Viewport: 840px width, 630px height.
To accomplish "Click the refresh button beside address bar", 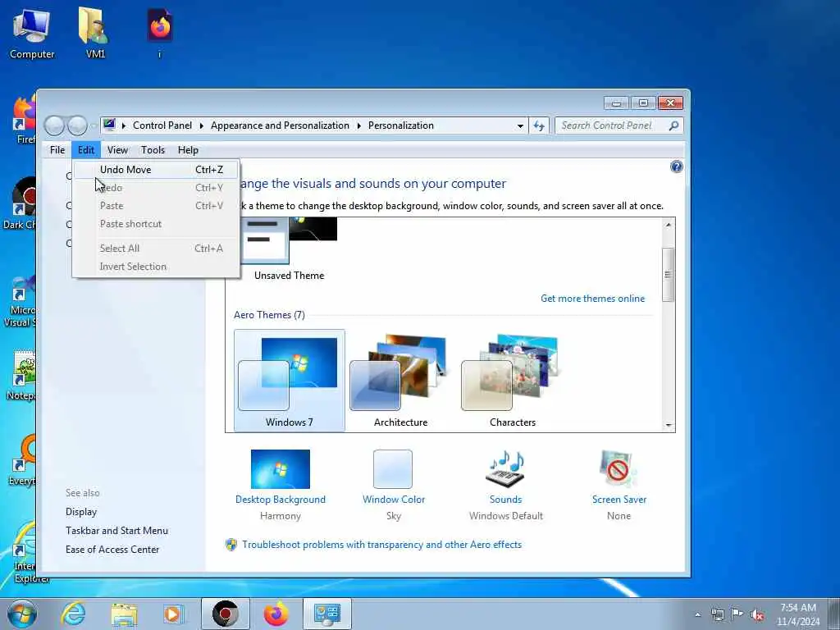I will [x=539, y=126].
